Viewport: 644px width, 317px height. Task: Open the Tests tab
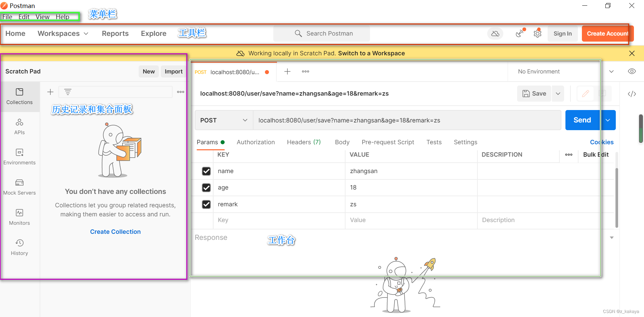(434, 142)
